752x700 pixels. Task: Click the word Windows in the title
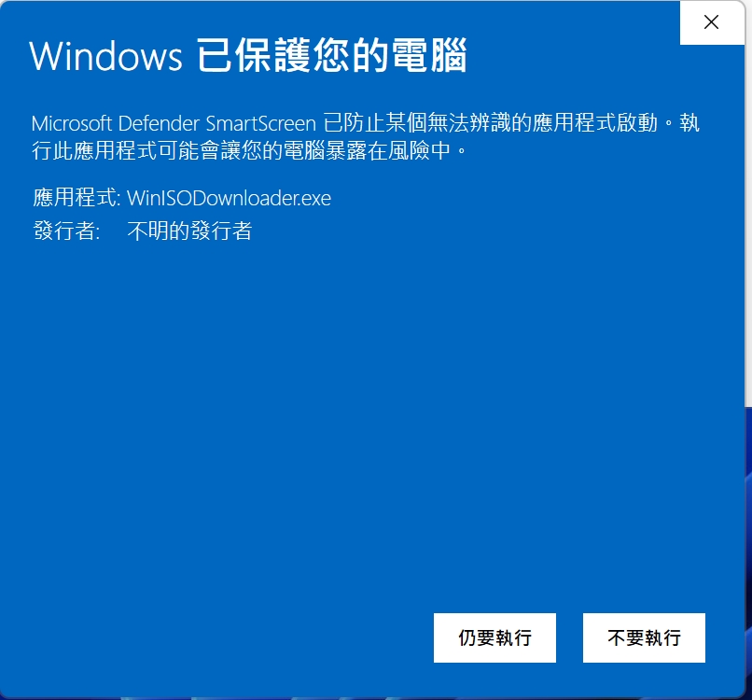click(106, 56)
